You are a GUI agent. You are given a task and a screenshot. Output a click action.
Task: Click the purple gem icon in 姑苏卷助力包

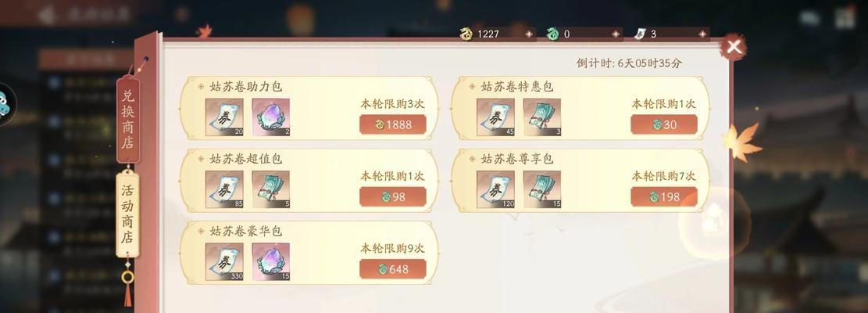pyautogui.click(x=270, y=117)
